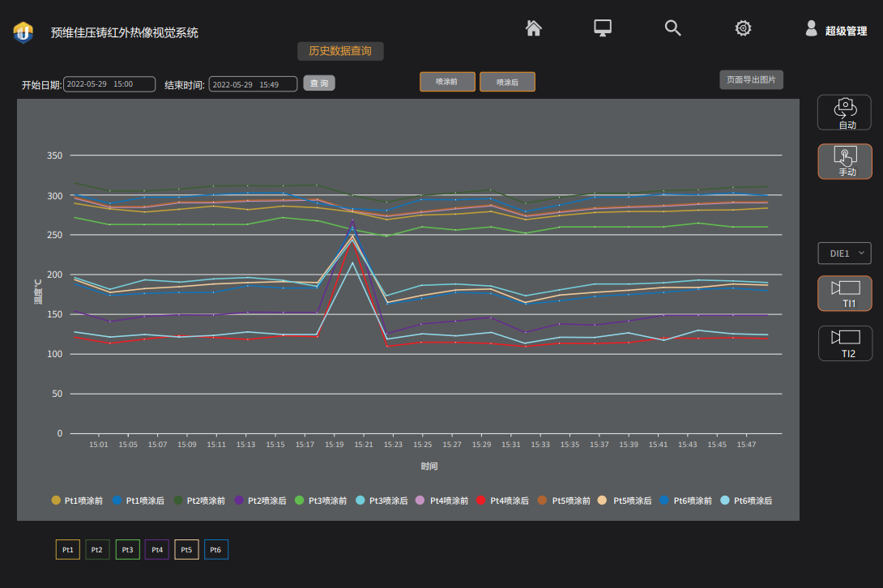Click the magnifier search icon in header
The image size is (883, 588).
click(672, 28)
